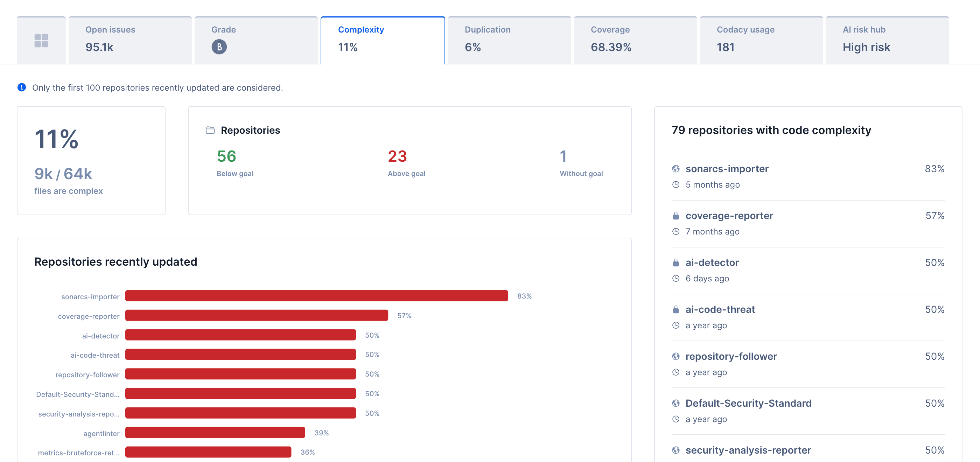Click the 23 Above goal count

[x=397, y=156]
